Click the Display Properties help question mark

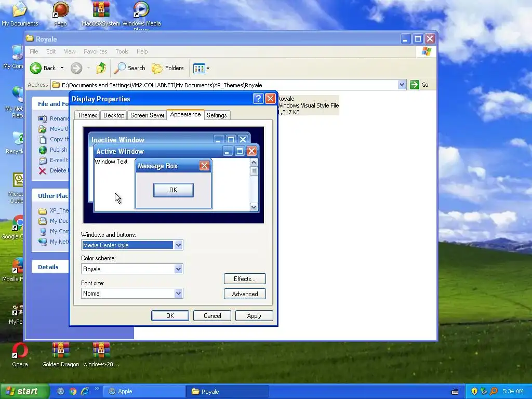click(x=258, y=99)
